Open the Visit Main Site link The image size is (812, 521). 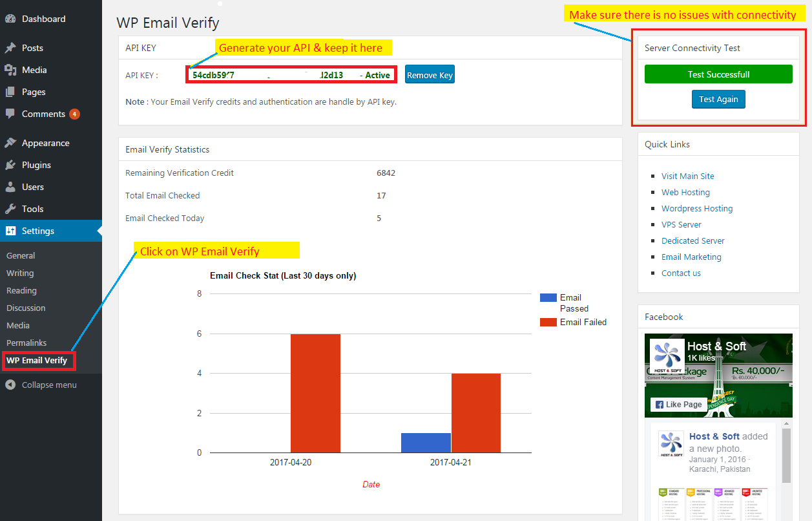(x=687, y=176)
